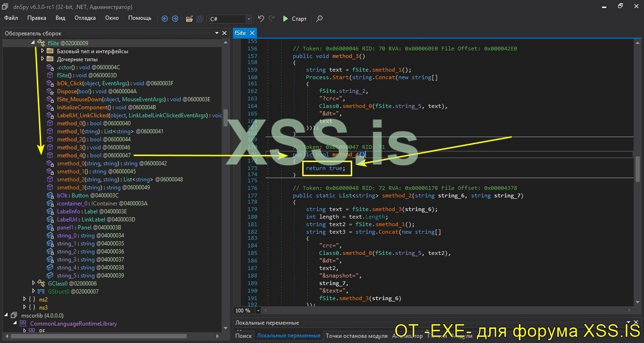Expand the ns3 namespace
Viewport: 644px width, 343px height.
tap(25, 307)
